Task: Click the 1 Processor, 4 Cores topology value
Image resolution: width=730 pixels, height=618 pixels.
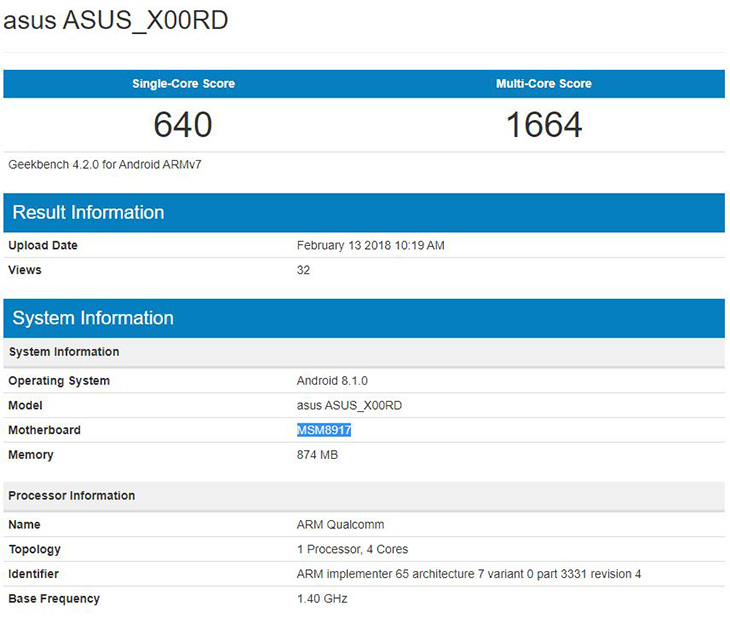Action: pos(352,549)
